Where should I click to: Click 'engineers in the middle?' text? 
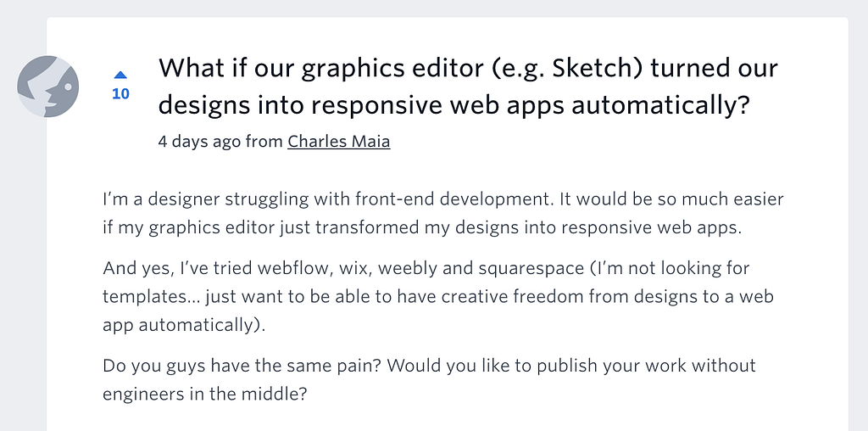pos(203,394)
